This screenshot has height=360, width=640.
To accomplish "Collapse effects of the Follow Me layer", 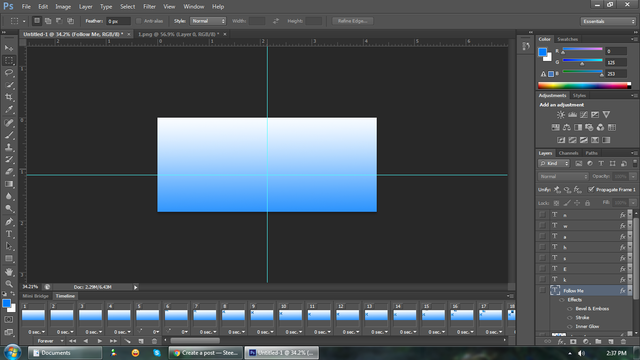I will (x=630, y=291).
